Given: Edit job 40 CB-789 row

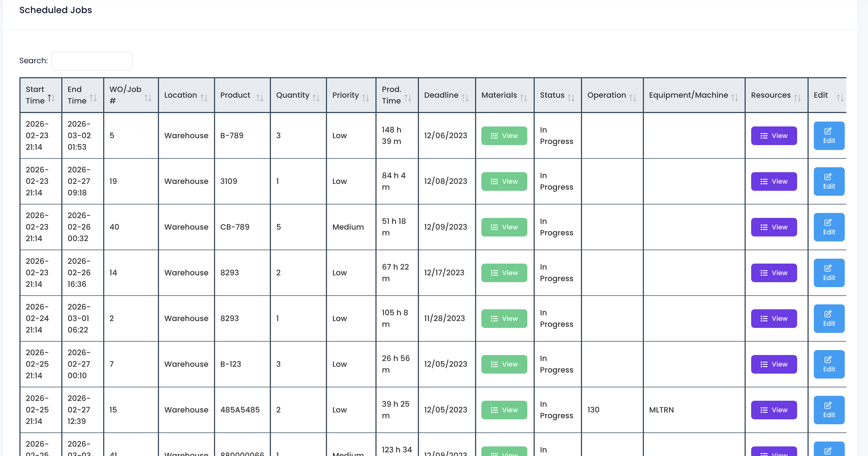Looking at the screenshot, I should (829, 227).
